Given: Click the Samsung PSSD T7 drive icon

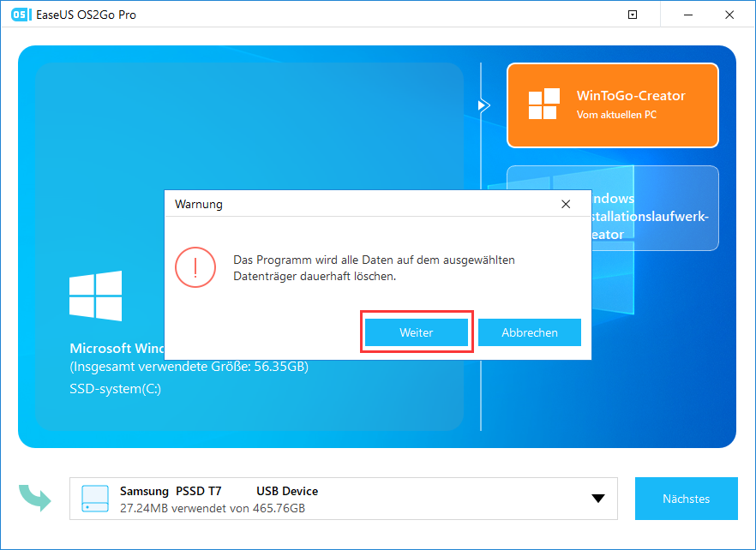Looking at the screenshot, I should (x=95, y=499).
